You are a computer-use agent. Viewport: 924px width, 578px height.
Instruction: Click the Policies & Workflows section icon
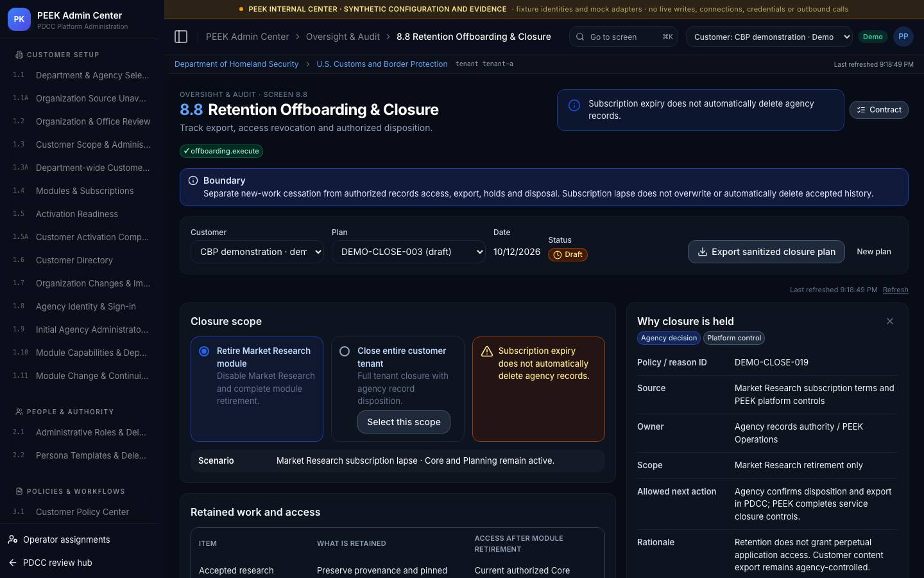[x=19, y=491]
